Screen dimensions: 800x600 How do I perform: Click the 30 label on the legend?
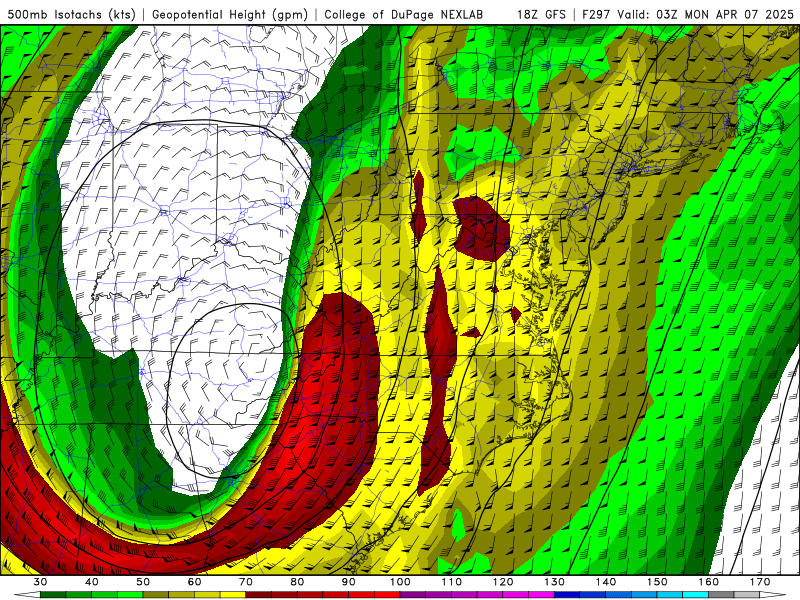coord(40,582)
